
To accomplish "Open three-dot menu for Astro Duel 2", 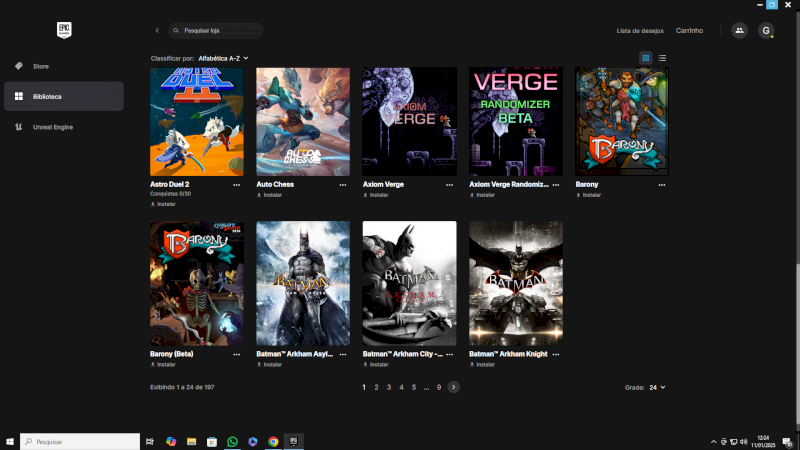I will pos(237,185).
